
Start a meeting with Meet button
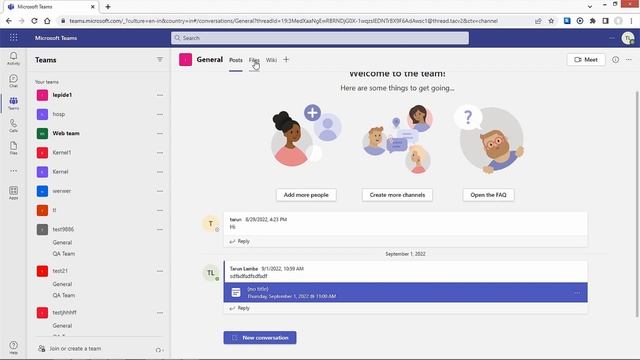click(586, 60)
